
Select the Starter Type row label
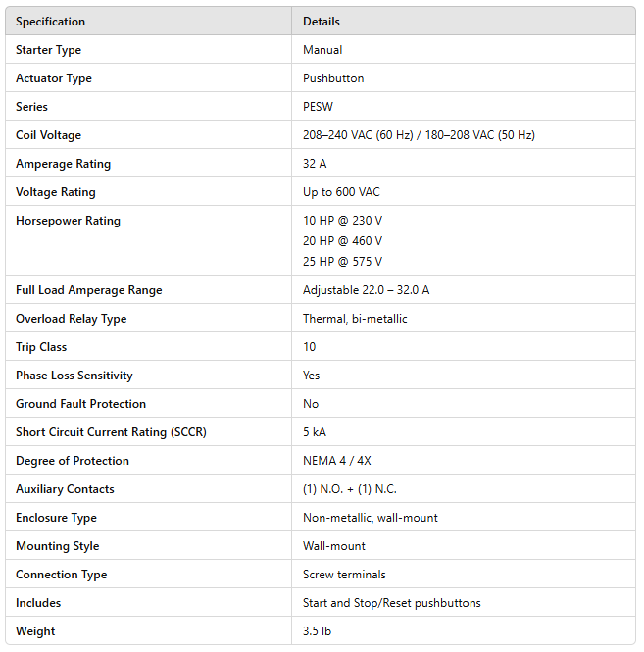[48, 50]
